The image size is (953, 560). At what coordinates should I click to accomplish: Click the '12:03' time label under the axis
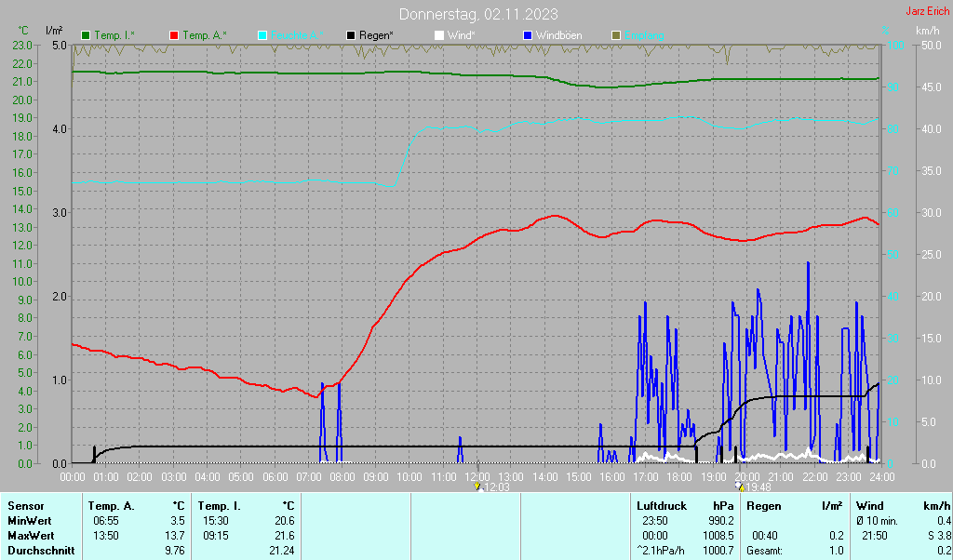point(497,487)
